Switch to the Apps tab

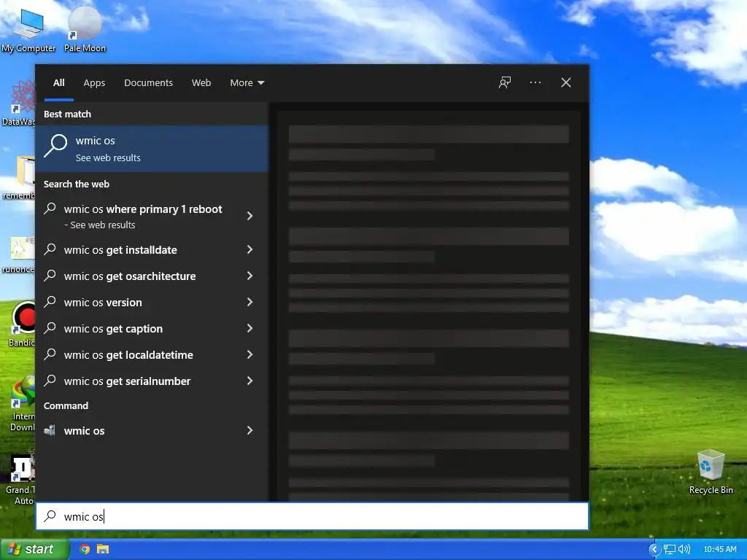coord(94,83)
